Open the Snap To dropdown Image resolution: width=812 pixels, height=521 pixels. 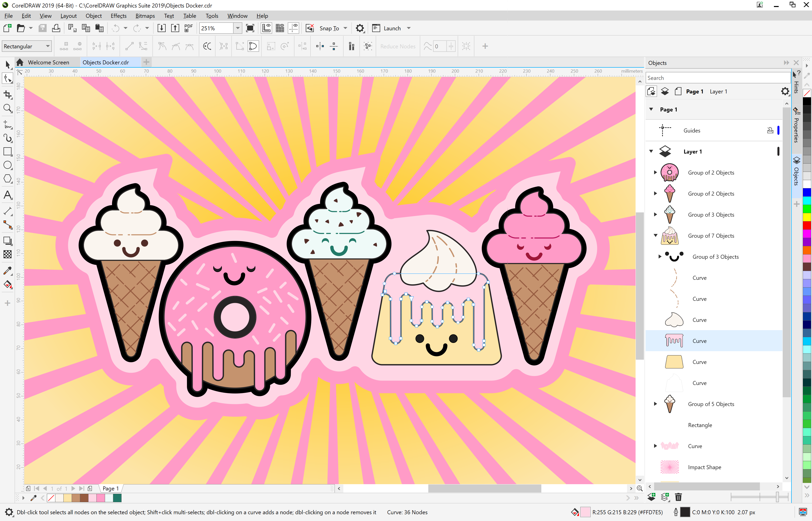coord(345,28)
